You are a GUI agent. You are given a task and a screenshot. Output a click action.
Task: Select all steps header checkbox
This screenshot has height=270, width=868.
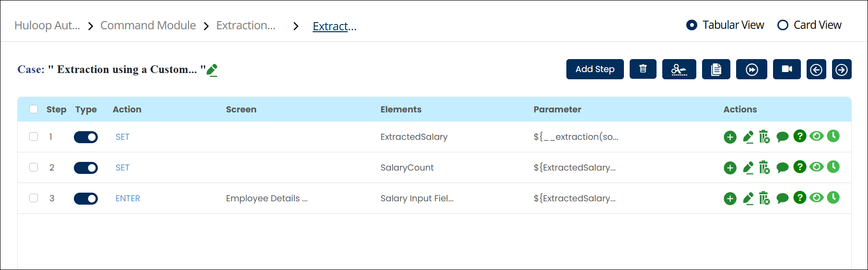point(34,109)
